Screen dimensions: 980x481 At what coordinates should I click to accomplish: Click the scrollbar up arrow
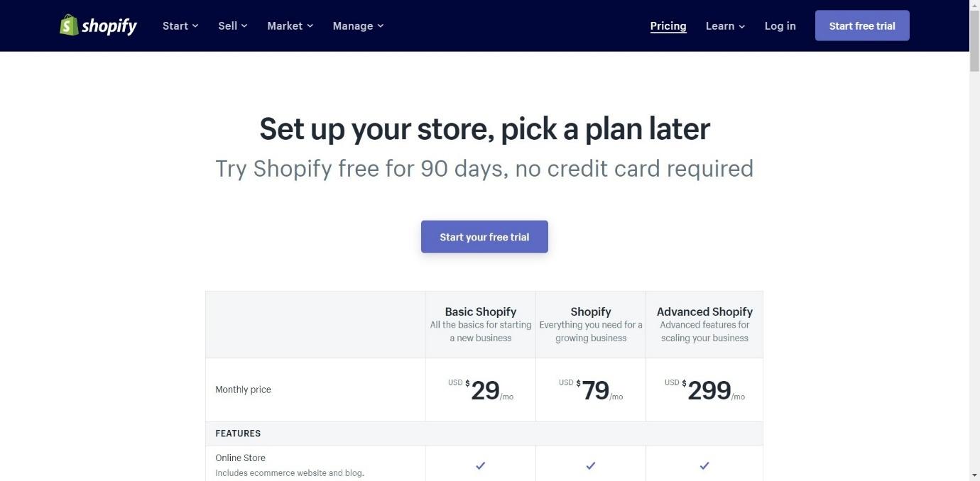pyautogui.click(x=974, y=6)
